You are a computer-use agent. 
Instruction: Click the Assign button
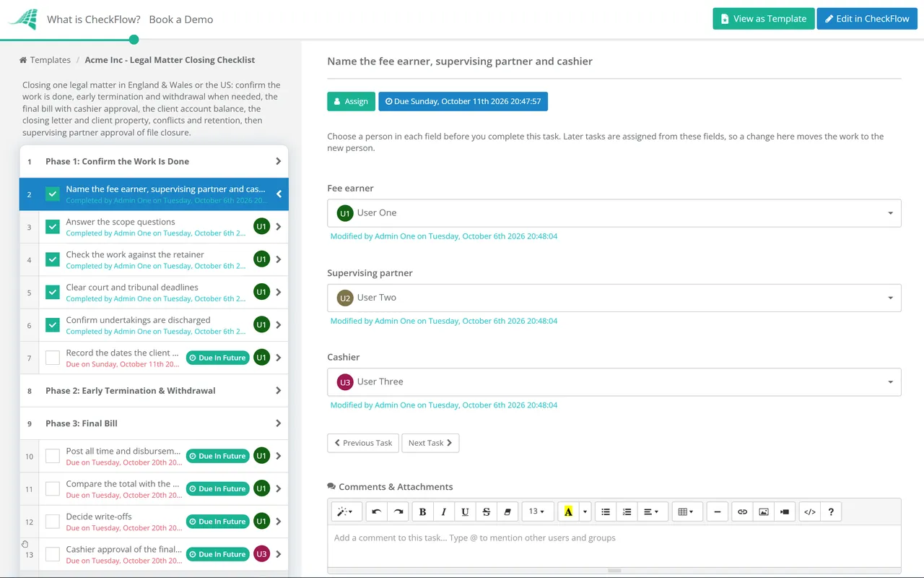[352, 101]
